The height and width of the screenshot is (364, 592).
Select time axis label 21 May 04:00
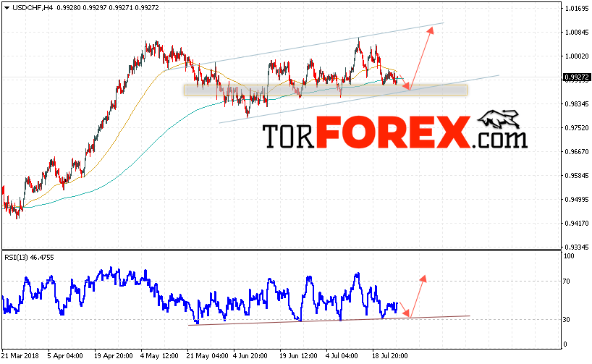click(x=207, y=356)
